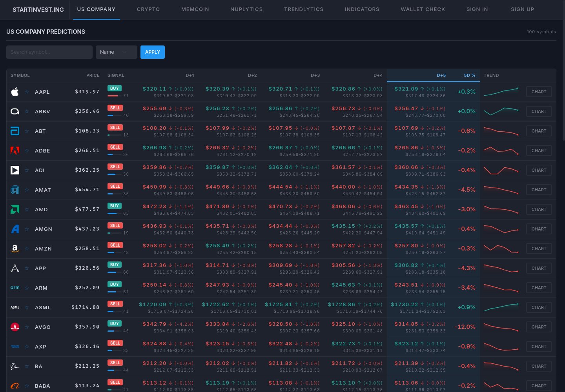The image size is (565, 392).
Task: Click the $1714.88 price for ASML
Action: click(x=86, y=307)
